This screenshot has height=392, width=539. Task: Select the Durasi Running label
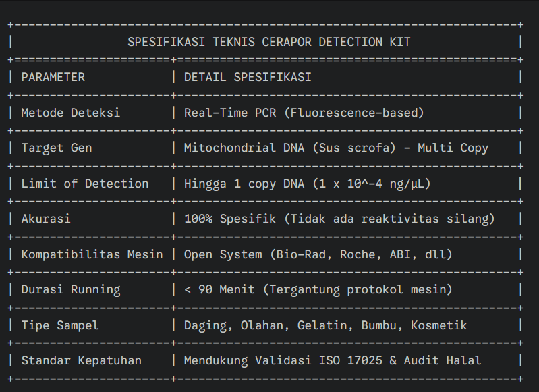(71, 289)
